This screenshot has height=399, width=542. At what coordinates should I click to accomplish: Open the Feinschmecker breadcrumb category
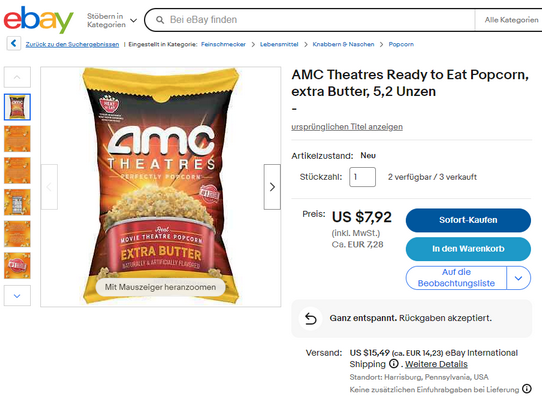pyautogui.click(x=223, y=44)
